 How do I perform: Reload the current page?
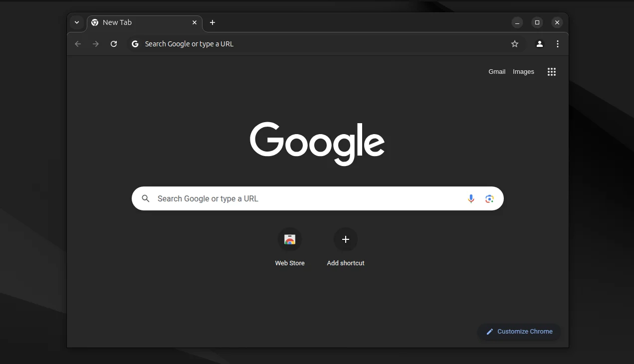coord(114,44)
